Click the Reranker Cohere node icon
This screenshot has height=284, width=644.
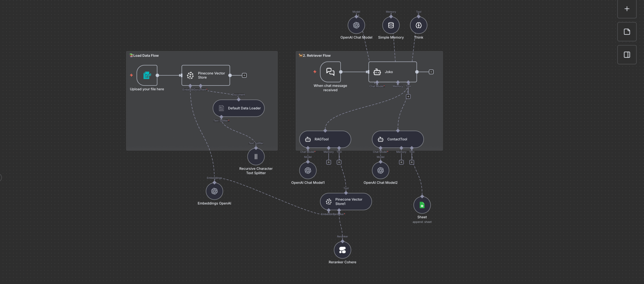342,250
